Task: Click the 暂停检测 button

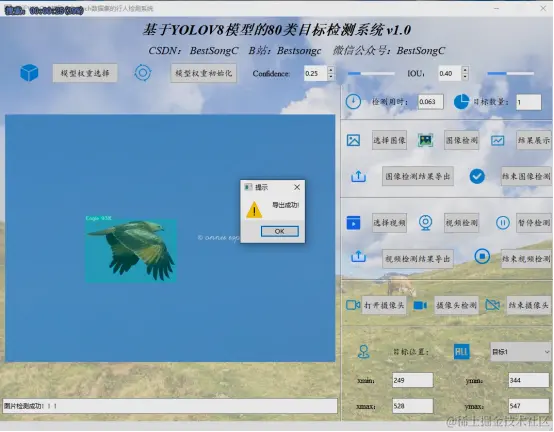Action: [534, 223]
